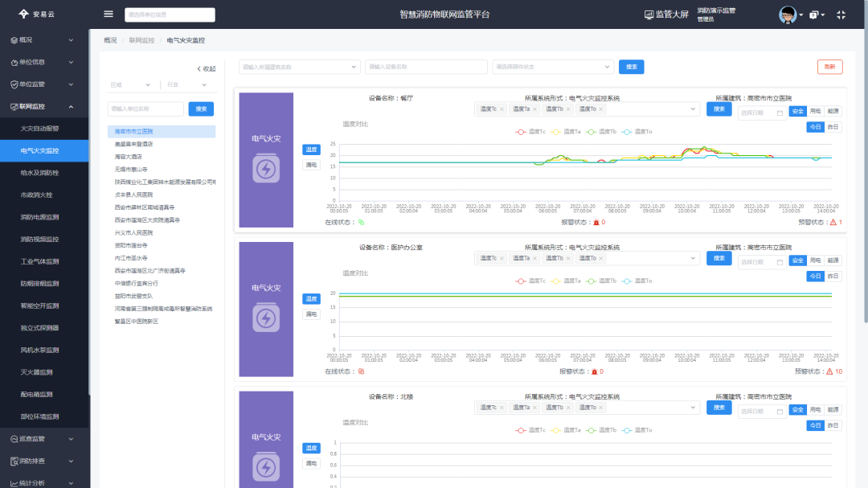868x488 pixels.
Task: Click alarm bell icon on 医护办公室 card
Action: tap(595, 371)
